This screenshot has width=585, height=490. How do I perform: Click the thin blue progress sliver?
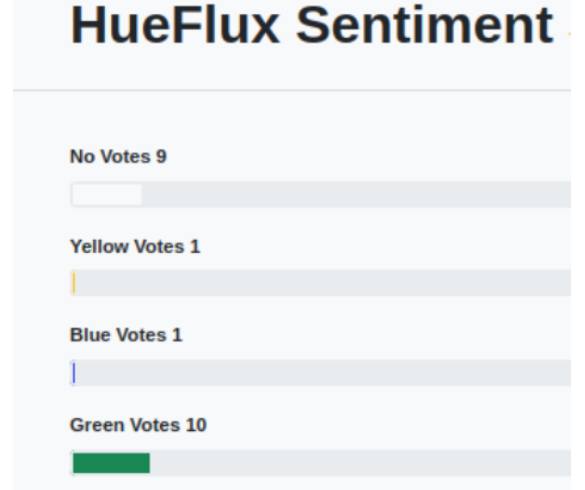coord(74,373)
